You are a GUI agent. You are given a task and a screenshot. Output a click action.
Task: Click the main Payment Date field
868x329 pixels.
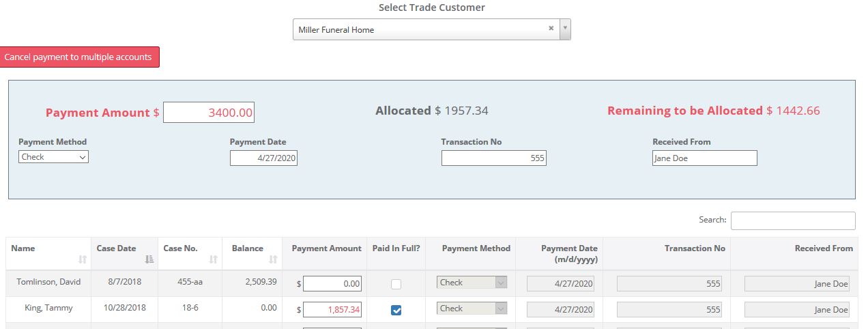point(263,158)
